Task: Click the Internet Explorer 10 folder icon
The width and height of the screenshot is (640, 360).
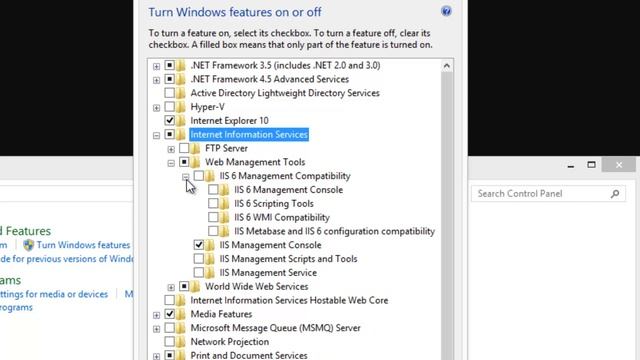Action: tap(181, 121)
